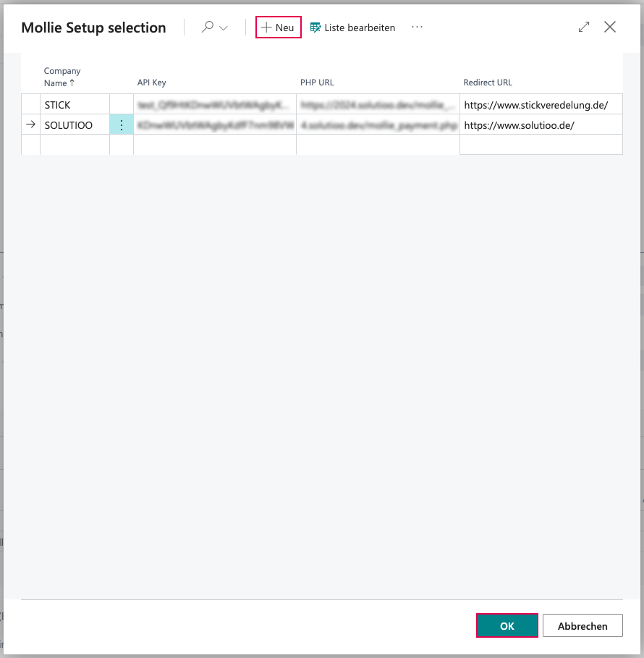Click the stickveredelung.de redirect URL cell

coord(541,105)
